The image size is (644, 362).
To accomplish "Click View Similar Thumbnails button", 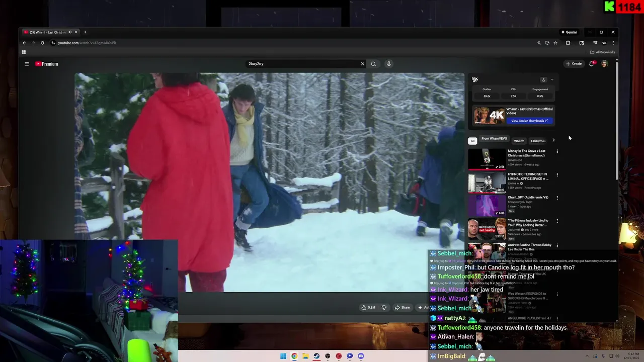I will 529,121.
